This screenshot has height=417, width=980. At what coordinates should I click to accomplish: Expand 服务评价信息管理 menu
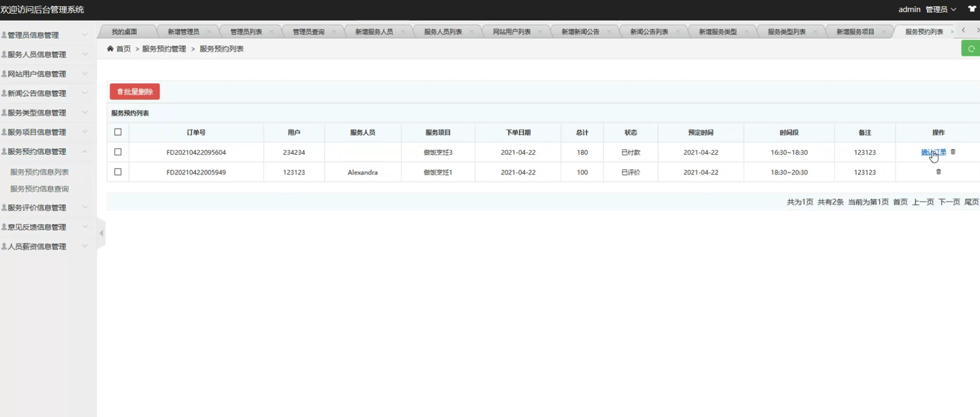click(47, 208)
